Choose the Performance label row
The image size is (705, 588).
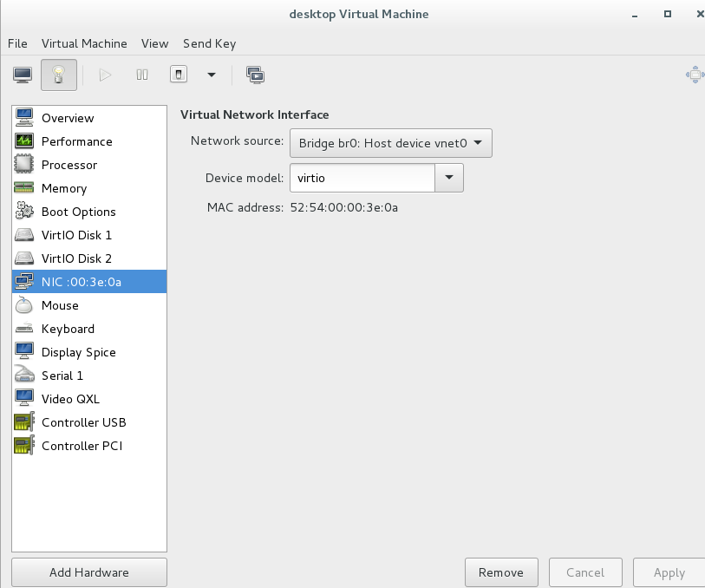[77, 141]
